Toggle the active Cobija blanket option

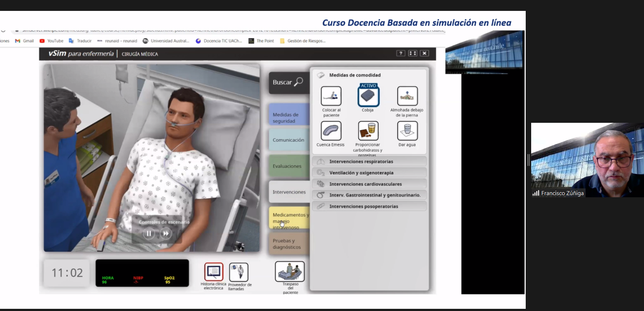(x=368, y=96)
